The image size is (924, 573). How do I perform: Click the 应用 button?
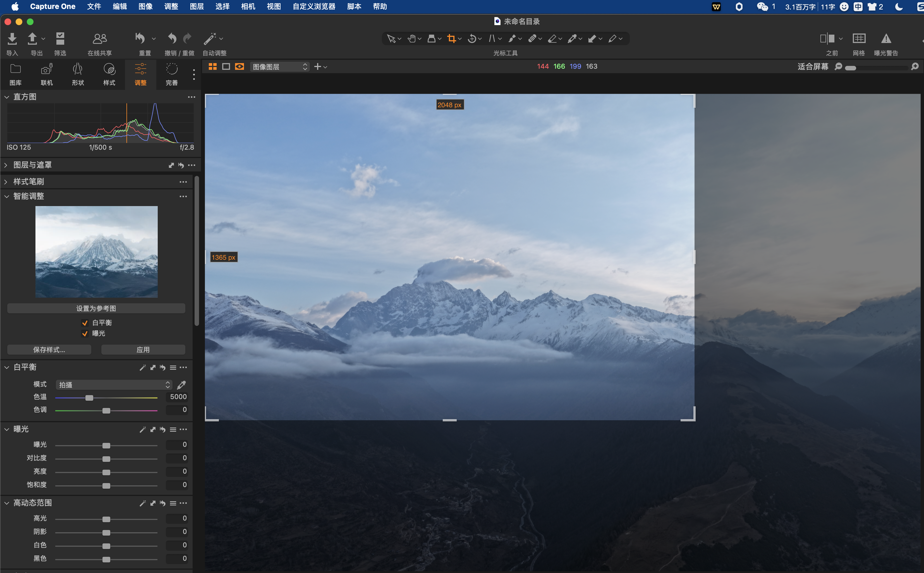[143, 350]
